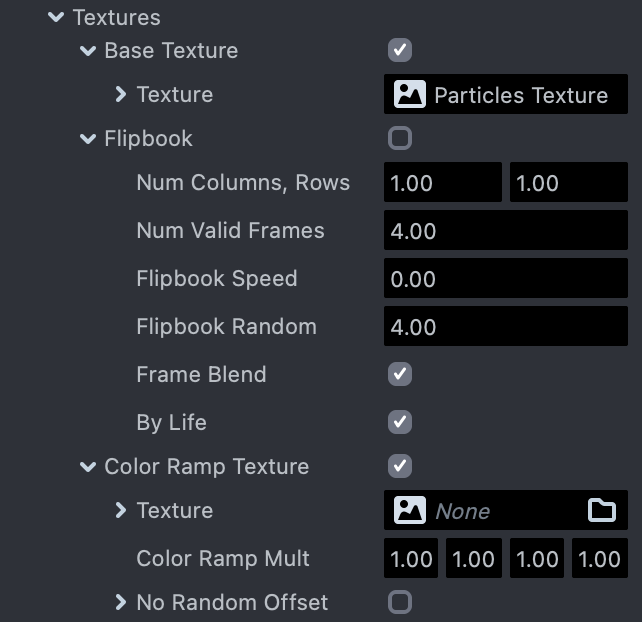
Task: Collapse the Base Texture group
Action: click(88, 50)
